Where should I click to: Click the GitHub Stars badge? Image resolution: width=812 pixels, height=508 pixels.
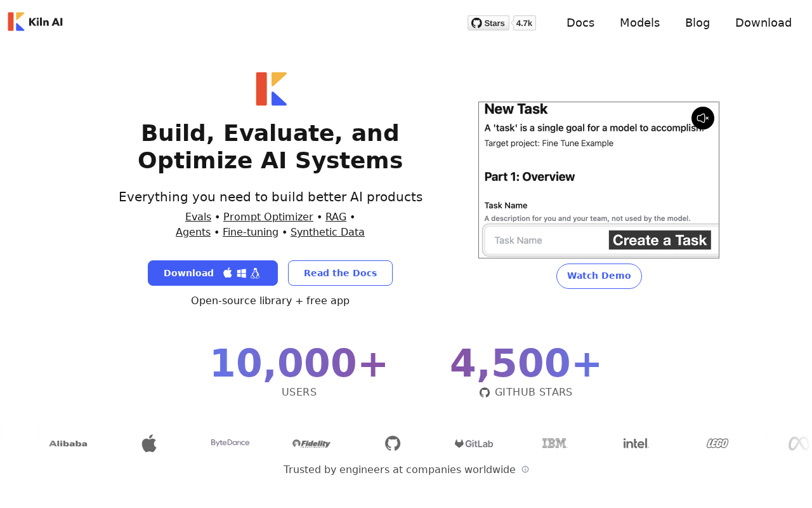coord(488,23)
